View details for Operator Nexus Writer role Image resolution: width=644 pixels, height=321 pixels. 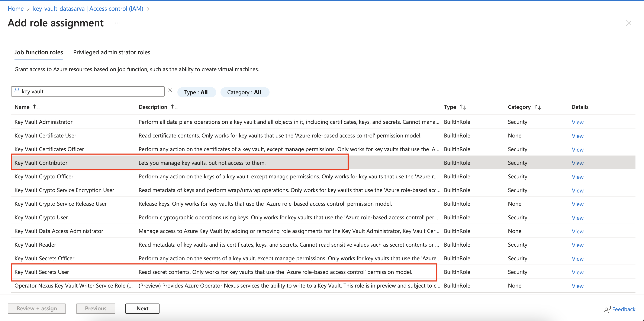pyautogui.click(x=577, y=286)
